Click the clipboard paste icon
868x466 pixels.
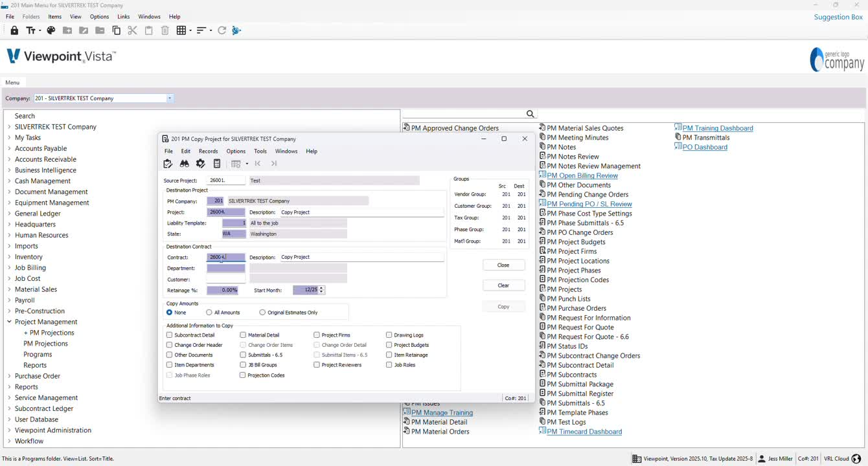(x=148, y=30)
